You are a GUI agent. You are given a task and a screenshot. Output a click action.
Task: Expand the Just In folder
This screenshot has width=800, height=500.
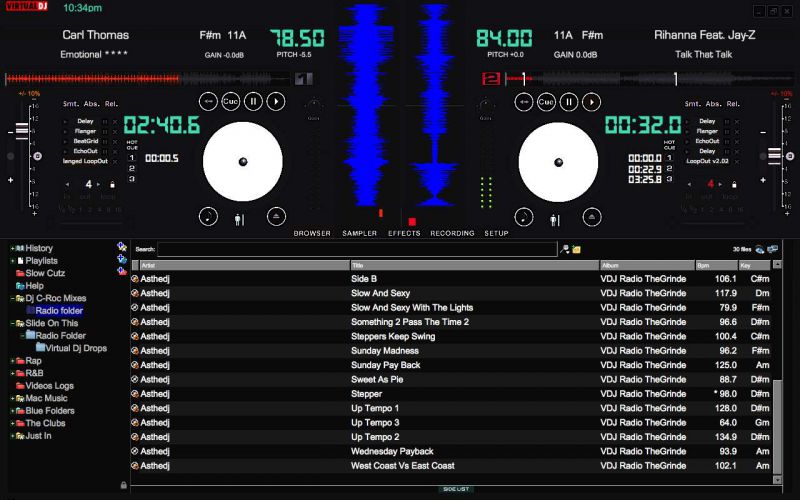[12, 436]
